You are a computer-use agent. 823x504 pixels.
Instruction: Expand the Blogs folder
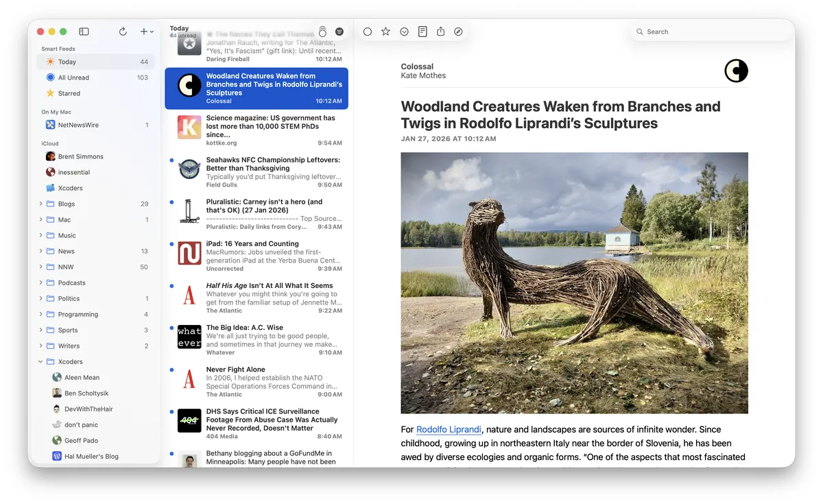click(x=41, y=204)
